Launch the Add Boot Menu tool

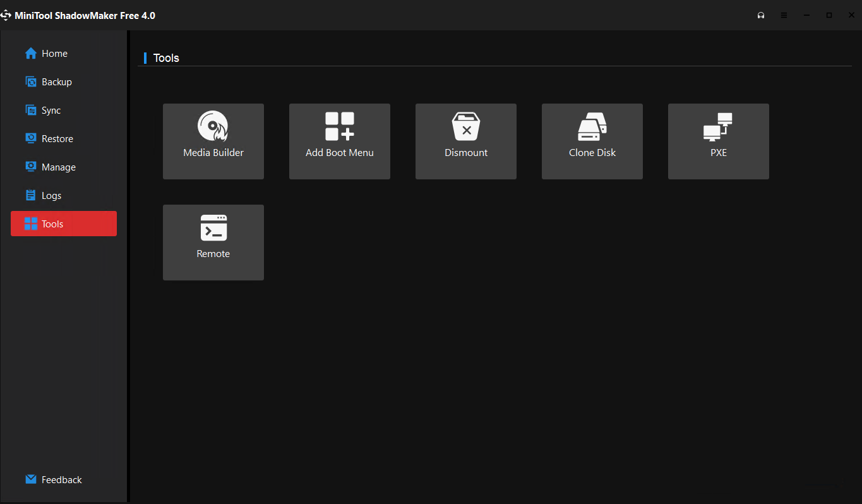coord(340,141)
